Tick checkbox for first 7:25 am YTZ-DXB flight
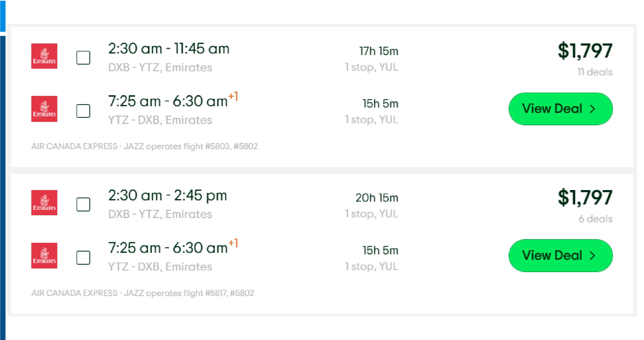The width and height of the screenshot is (644, 340). pyautogui.click(x=83, y=111)
